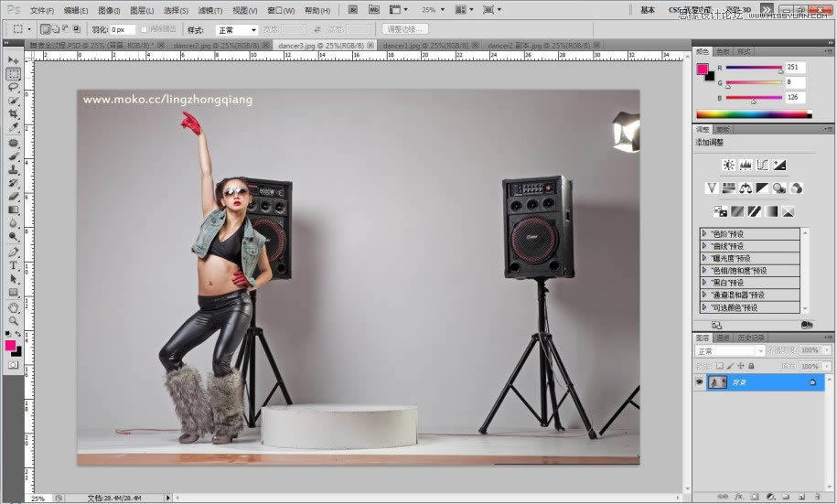Open the 样式 style dropdown
The width and height of the screenshot is (837, 504).
236,29
